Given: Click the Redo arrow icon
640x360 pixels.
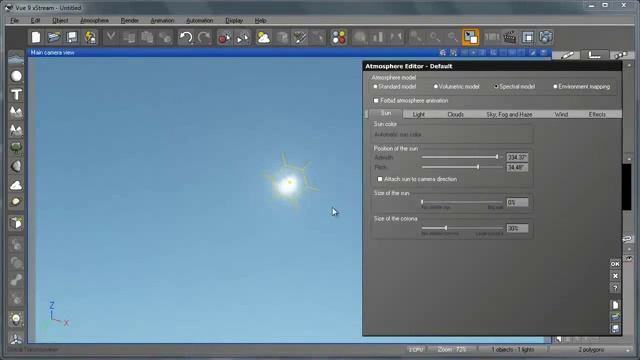Looking at the screenshot, I should pyautogui.click(x=204, y=38).
